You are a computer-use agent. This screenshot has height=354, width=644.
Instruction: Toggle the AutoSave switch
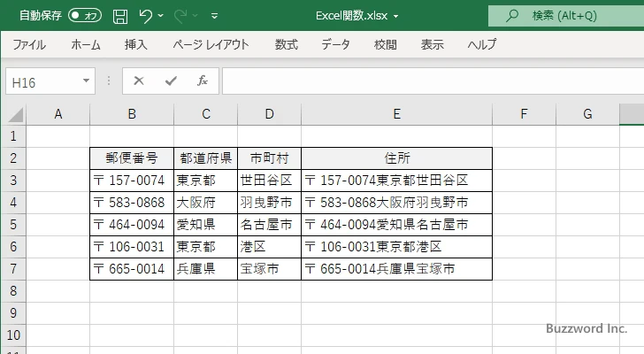(85, 16)
